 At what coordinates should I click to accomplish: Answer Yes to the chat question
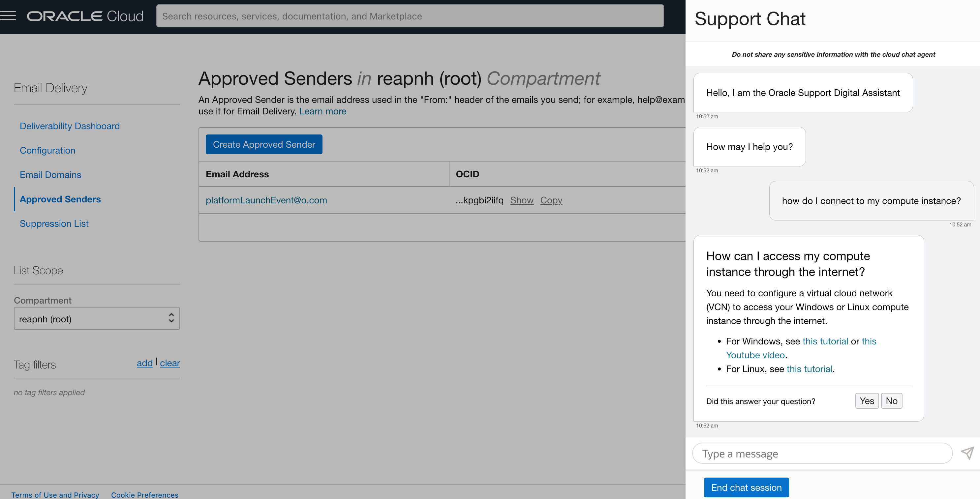[x=867, y=400]
